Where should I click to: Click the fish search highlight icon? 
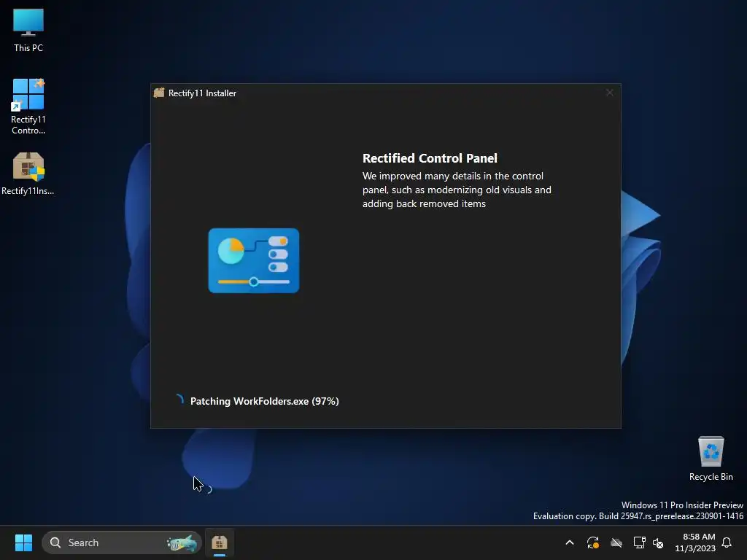[x=182, y=542]
